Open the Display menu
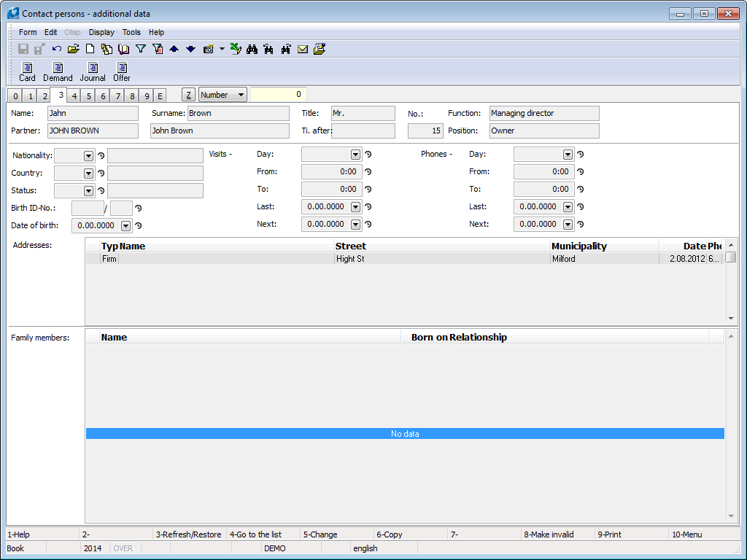The width and height of the screenshot is (747, 560). [101, 32]
